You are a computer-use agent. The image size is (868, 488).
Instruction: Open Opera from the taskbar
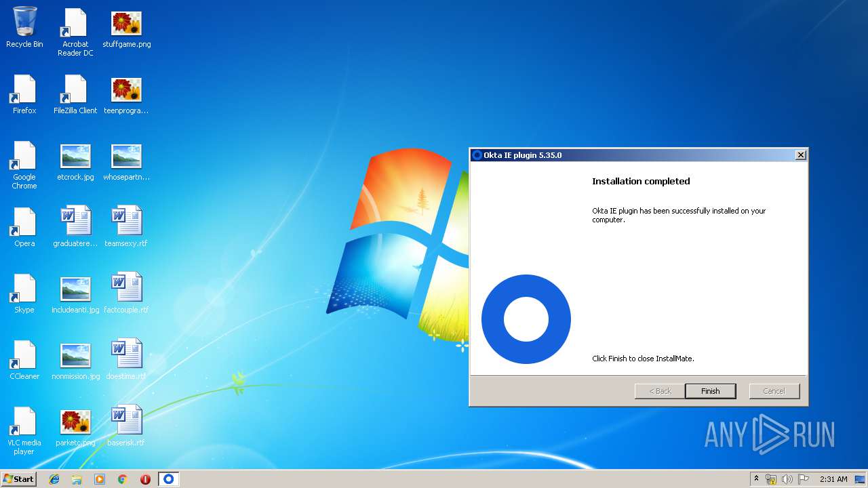[145, 479]
